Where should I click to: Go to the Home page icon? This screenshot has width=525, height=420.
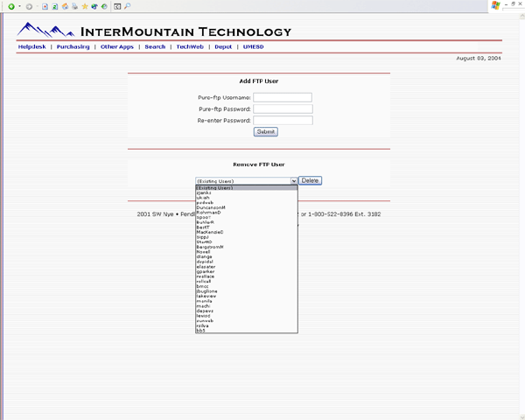[65, 6]
